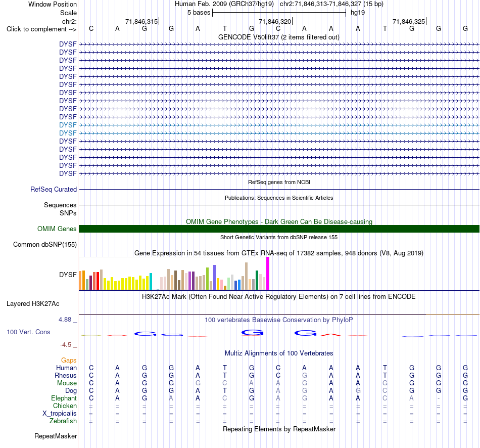
Task: Click the 'Chicken' alignment row label
Action: pos(65,406)
